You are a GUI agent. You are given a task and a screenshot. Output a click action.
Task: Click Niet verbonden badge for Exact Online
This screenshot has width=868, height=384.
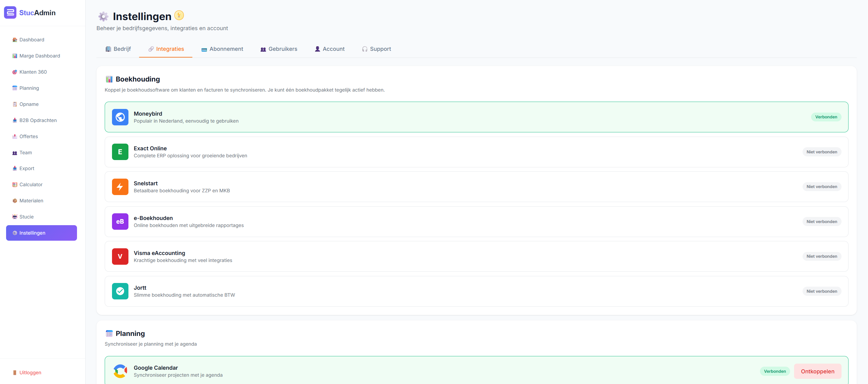point(821,152)
